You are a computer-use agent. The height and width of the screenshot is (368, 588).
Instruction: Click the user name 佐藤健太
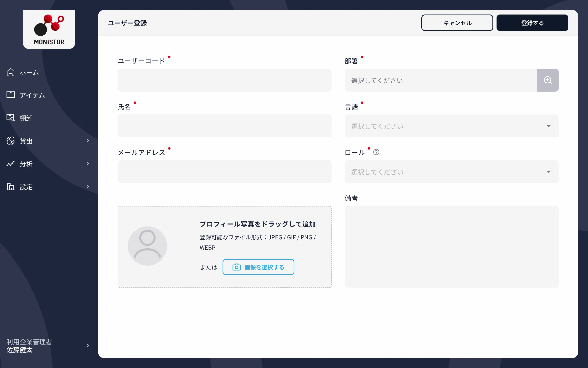point(19,350)
